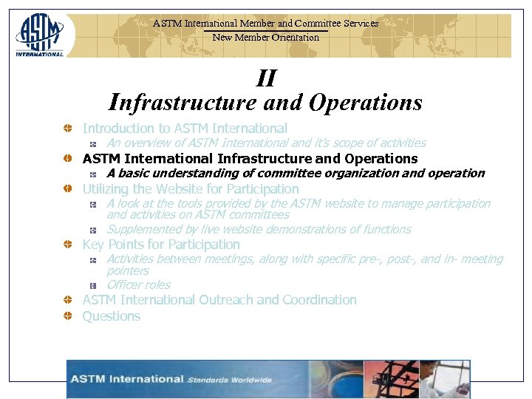Select "Introduction to ASTM International" bullet text
Screen dimensions: 532x399
[185, 129]
